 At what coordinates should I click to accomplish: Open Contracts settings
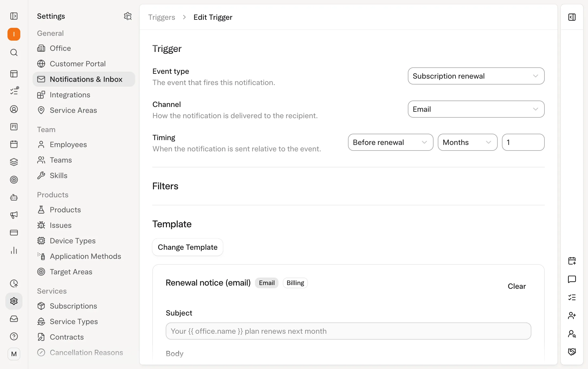click(84, 337)
